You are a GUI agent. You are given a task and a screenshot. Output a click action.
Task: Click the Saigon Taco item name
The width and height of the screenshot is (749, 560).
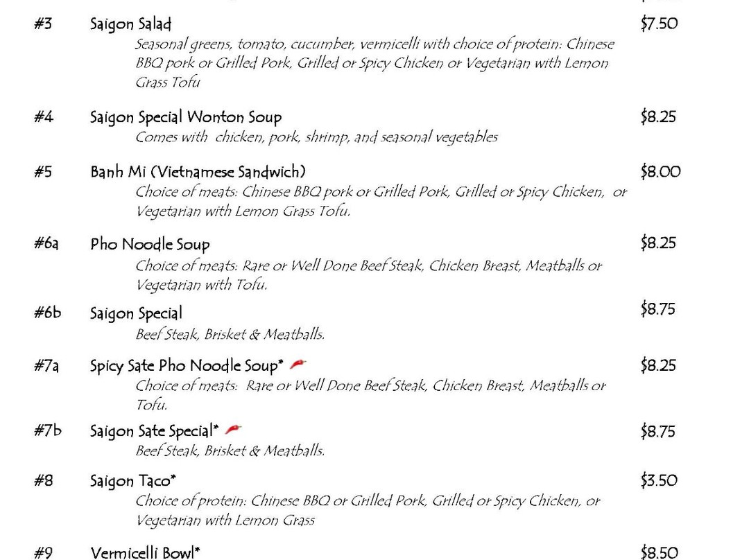pos(132,480)
